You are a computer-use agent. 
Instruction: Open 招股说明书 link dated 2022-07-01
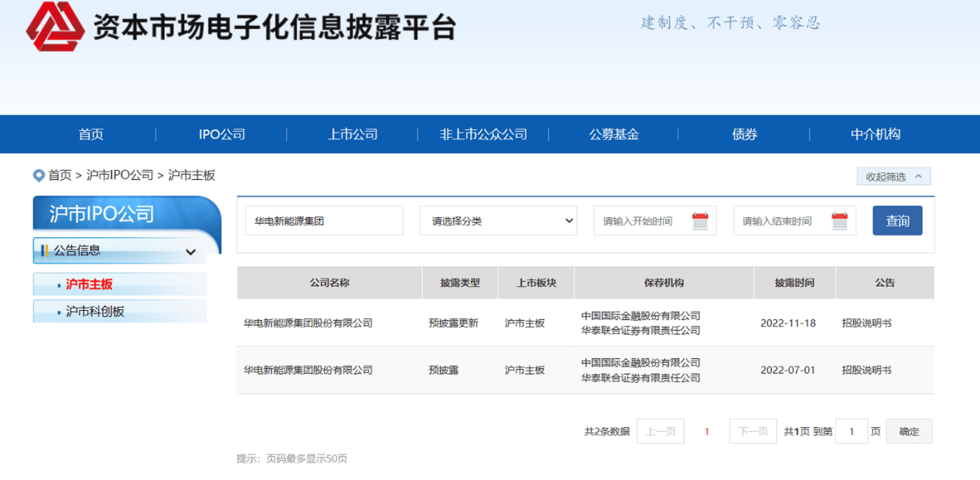pos(866,370)
